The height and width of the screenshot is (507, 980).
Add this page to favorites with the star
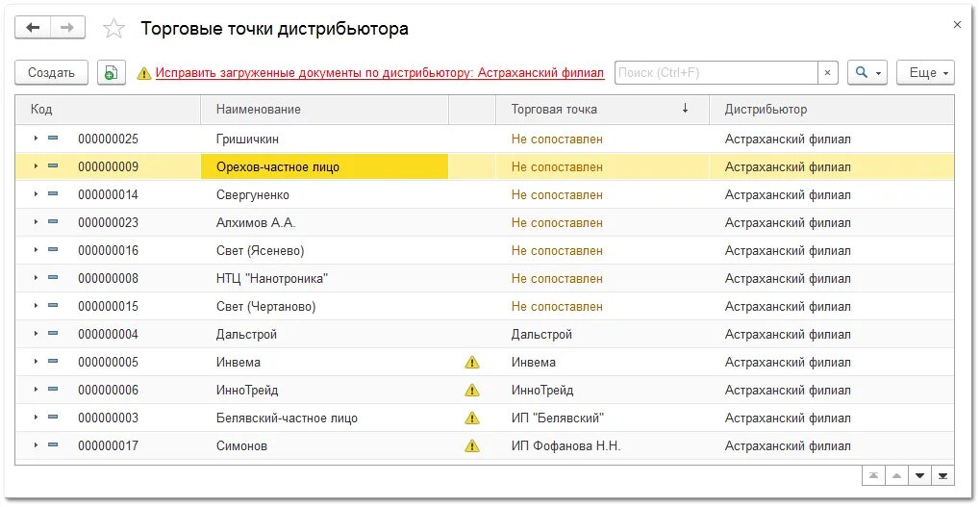point(113,29)
